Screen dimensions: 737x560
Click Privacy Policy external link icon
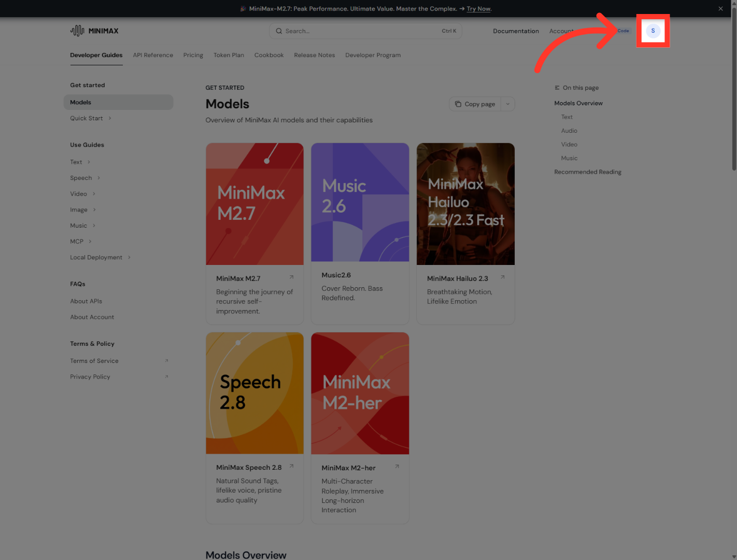166,376
